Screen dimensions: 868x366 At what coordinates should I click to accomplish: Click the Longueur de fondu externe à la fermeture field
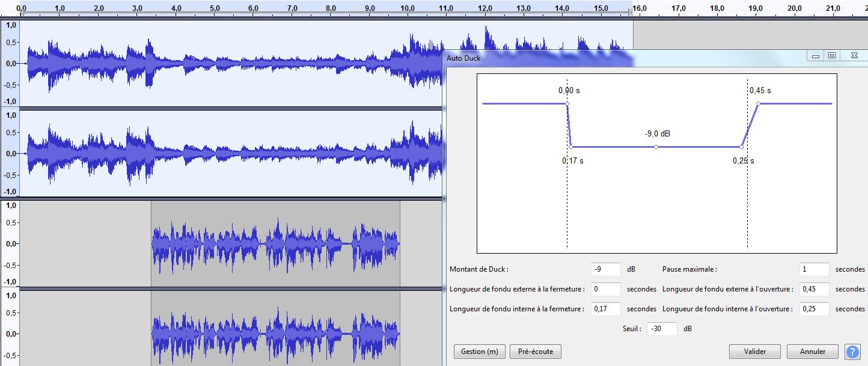point(605,289)
